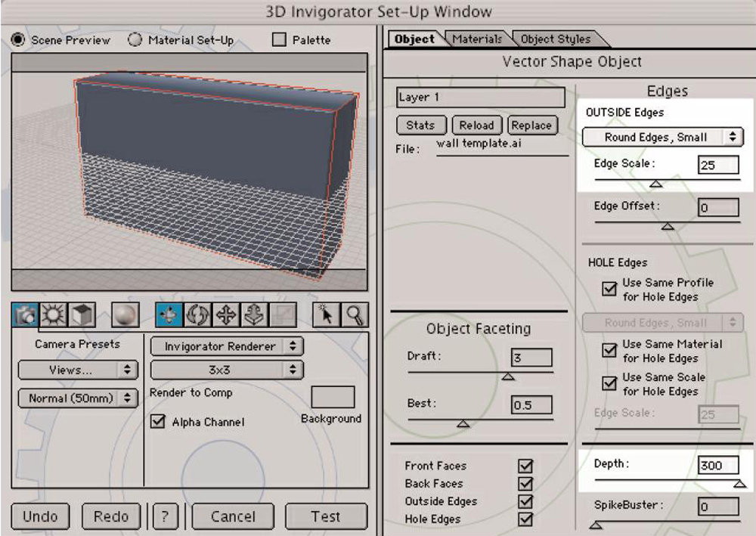Select the dolly depth move tool icon
Image resolution: width=756 pixels, height=536 pixels.
tap(255, 315)
